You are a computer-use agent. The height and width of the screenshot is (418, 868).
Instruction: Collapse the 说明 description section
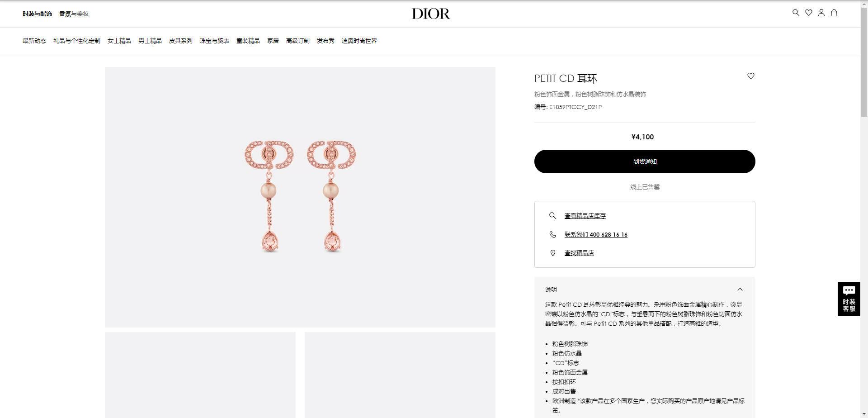click(740, 290)
